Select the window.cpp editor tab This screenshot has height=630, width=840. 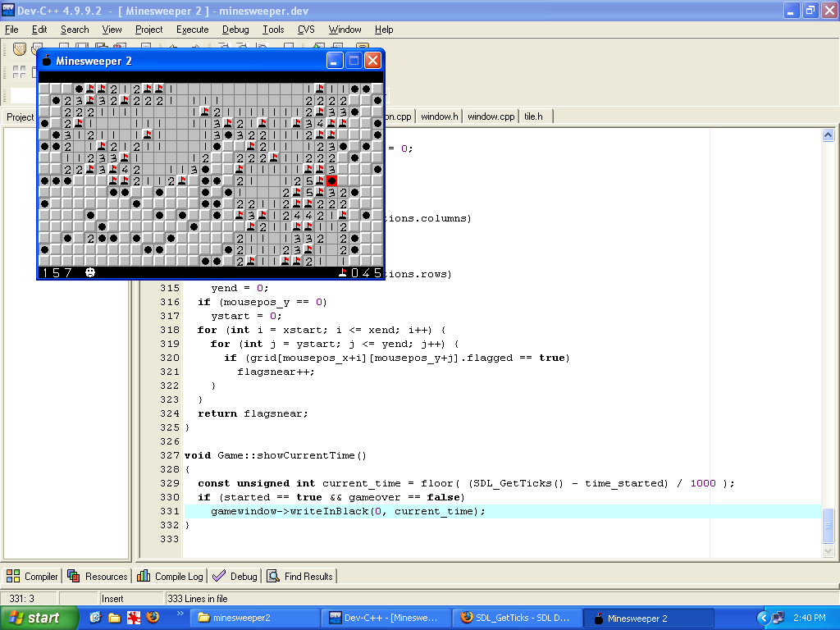[x=491, y=116]
